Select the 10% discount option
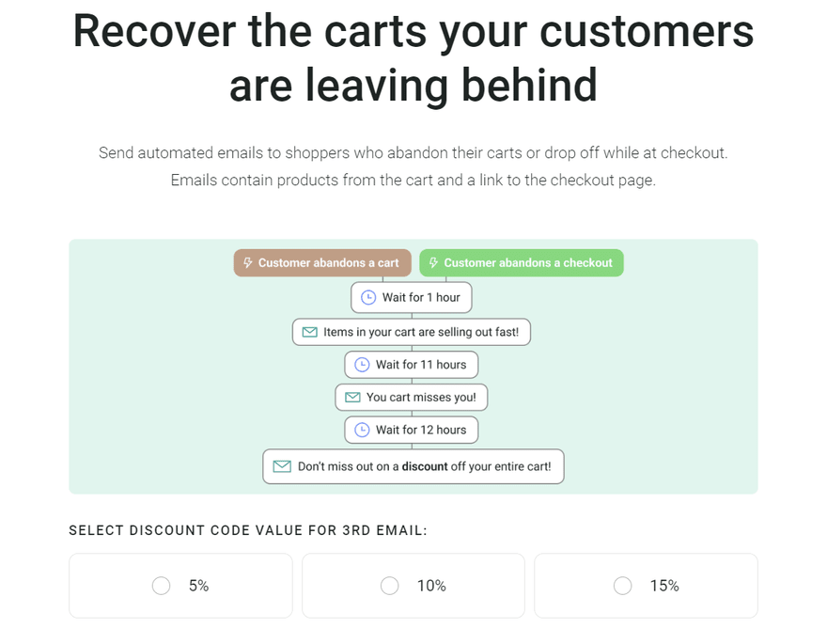This screenshot has width=827, height=644. 389,586
